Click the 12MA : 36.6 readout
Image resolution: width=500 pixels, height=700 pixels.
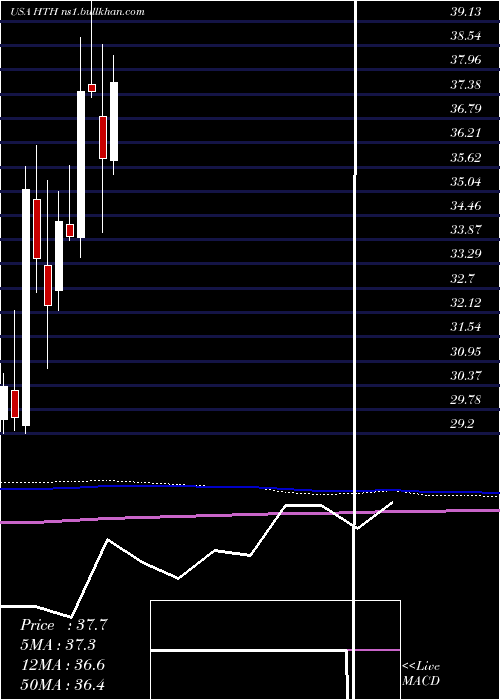62,665
